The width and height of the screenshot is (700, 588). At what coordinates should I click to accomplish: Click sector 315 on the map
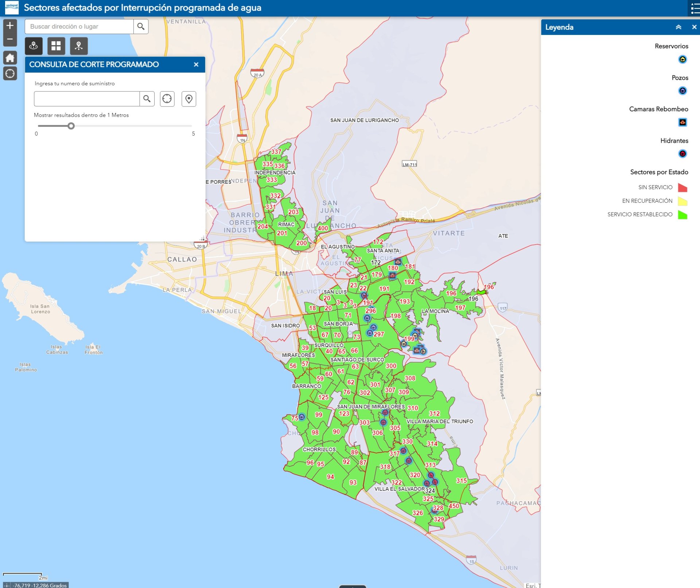coord(462,481)
